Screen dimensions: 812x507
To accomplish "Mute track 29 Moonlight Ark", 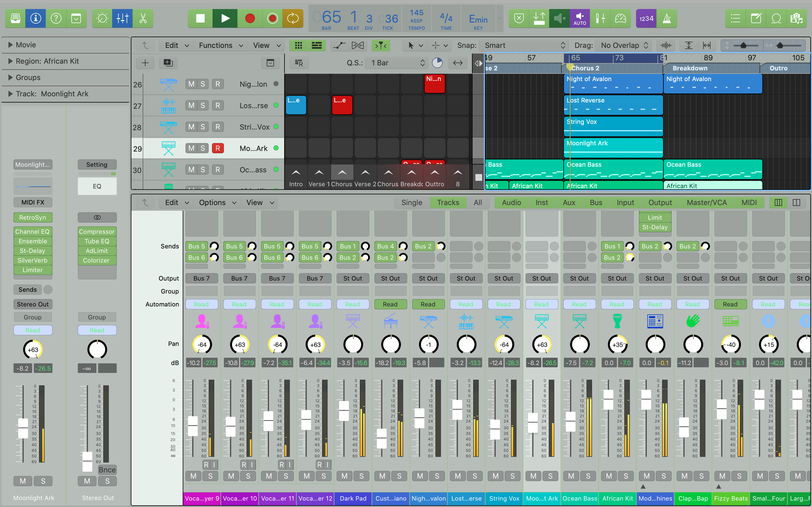I will [x=191, y=148].
